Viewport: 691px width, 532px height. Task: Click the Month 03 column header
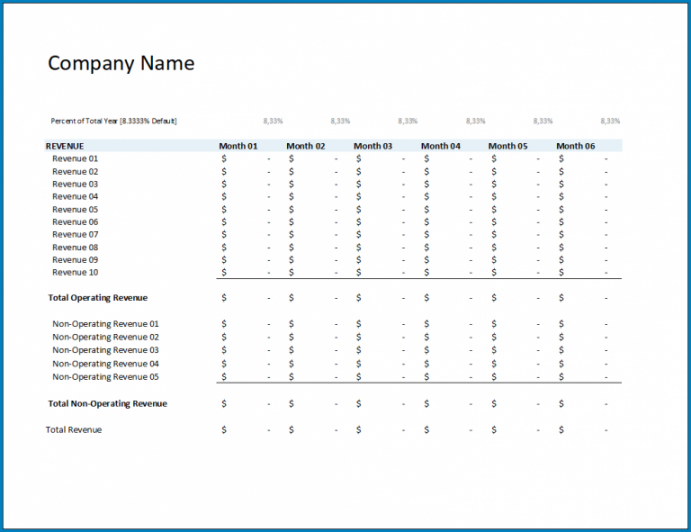click(x=373, y=146)
